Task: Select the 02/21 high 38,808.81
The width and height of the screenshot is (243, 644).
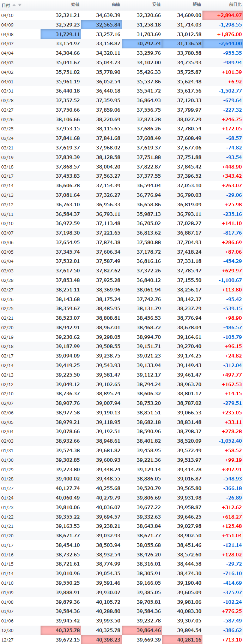Action: [x=108, y=318]
